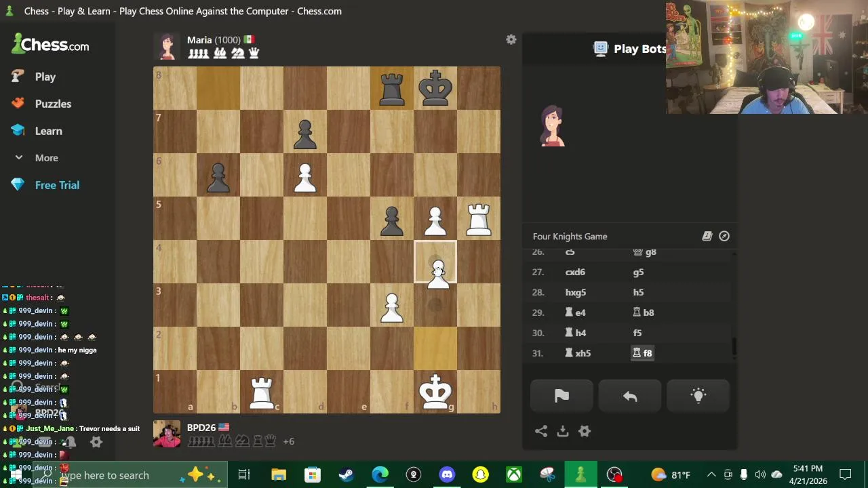Viewport: 868px width, 488px height.
Task: Go to Chess.com home via logo
Action: [x=50, y=45]
